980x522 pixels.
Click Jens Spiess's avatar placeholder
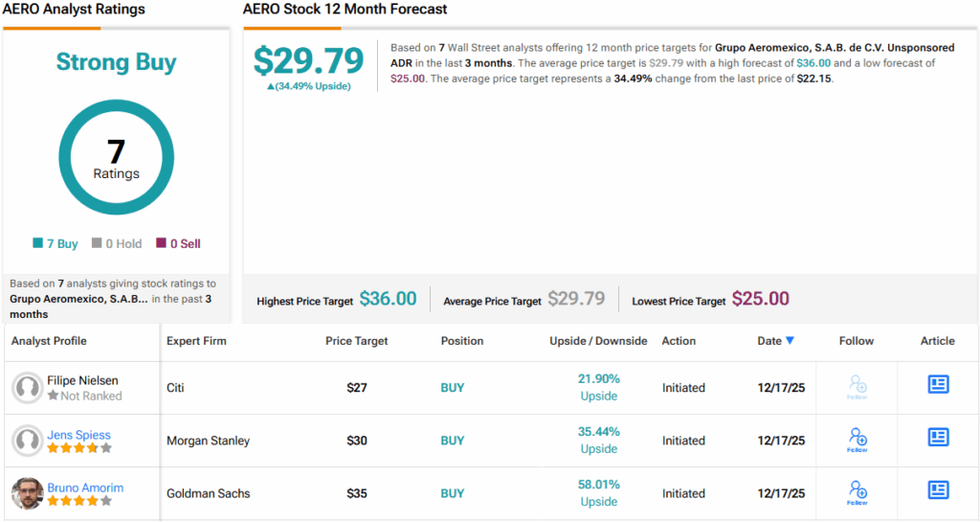[x=27, y=441]
